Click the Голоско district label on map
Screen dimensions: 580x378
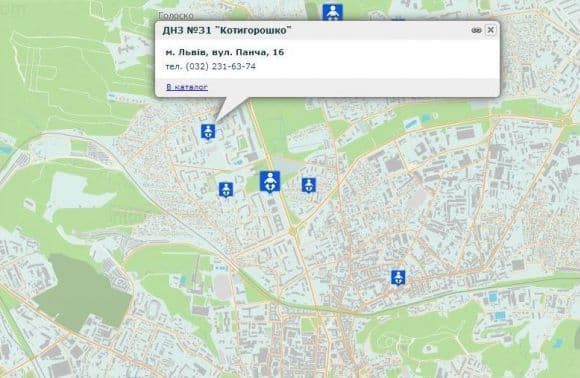[176, 16]
